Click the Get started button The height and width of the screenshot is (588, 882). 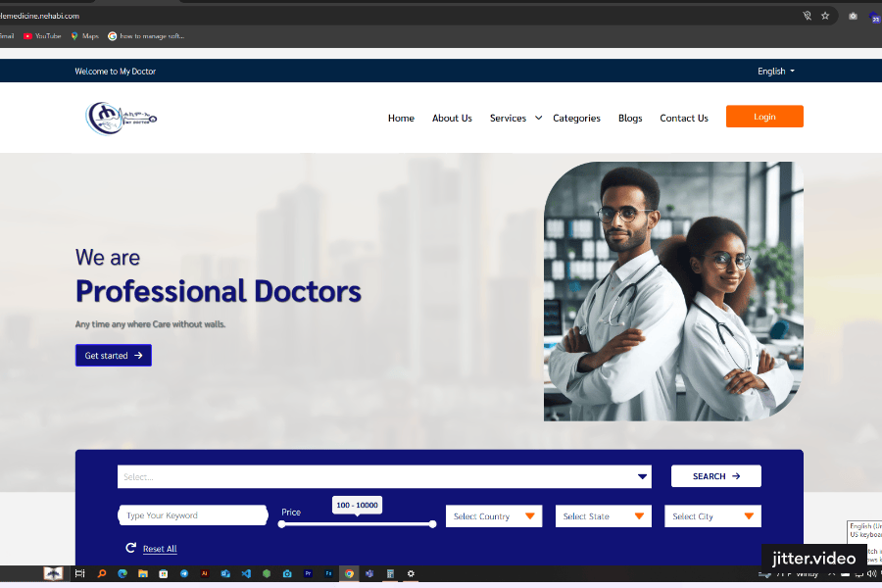tap(114, 356)
